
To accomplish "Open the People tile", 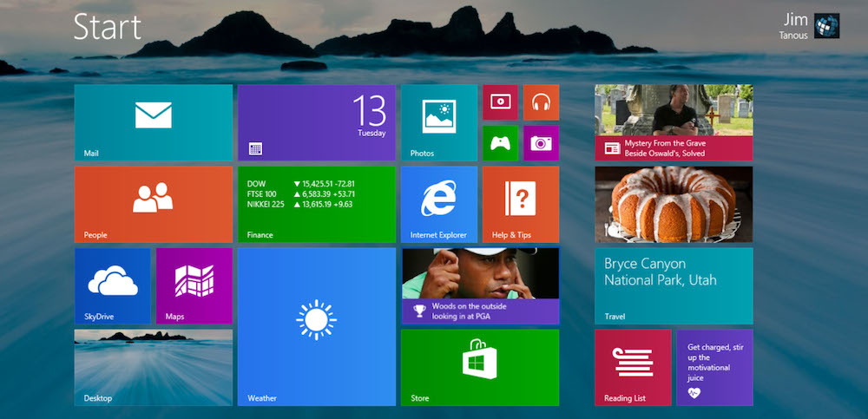I will click(154, 204).
